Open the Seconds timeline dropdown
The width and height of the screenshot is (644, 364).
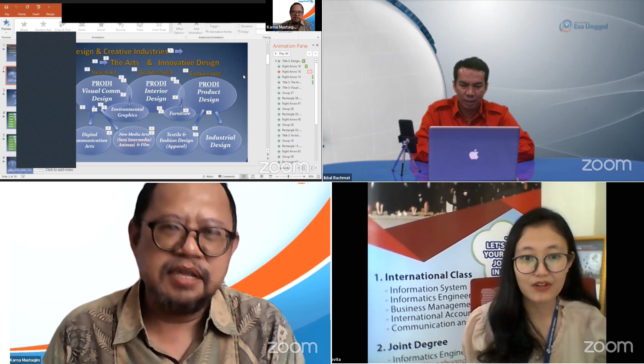click(x=285, y=168)
